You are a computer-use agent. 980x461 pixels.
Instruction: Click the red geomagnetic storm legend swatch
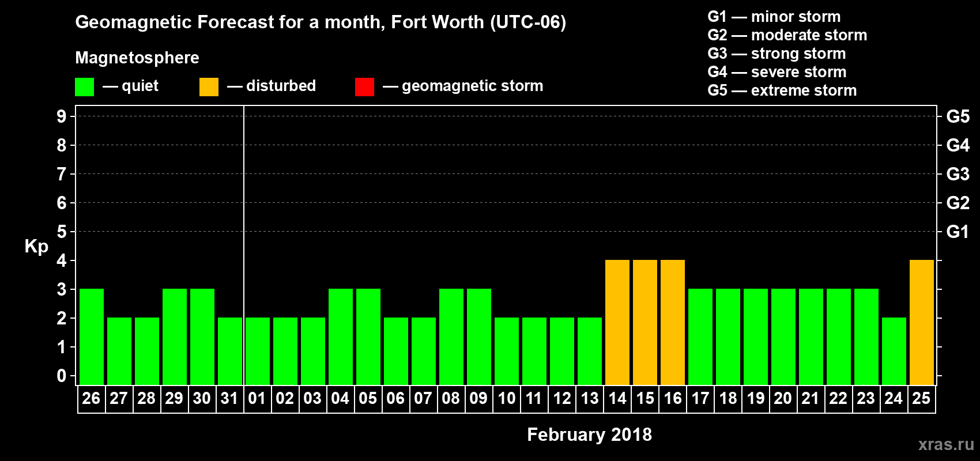tap(364, 86)
